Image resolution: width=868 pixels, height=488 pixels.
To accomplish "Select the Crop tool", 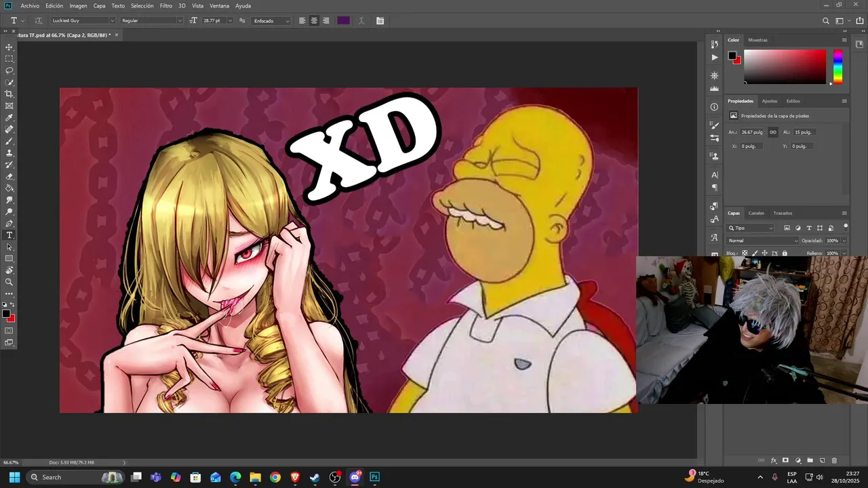I will pyautogui.click(x=9, y=94).
